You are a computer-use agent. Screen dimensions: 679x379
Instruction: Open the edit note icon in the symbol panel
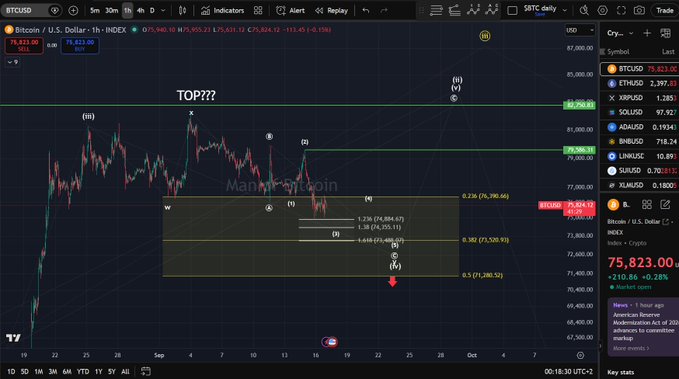point(666,204)
